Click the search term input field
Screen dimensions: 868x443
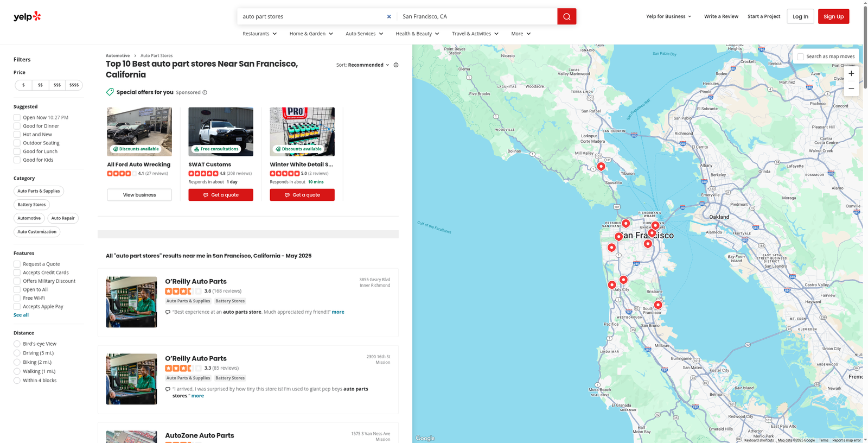pos(313,16)
